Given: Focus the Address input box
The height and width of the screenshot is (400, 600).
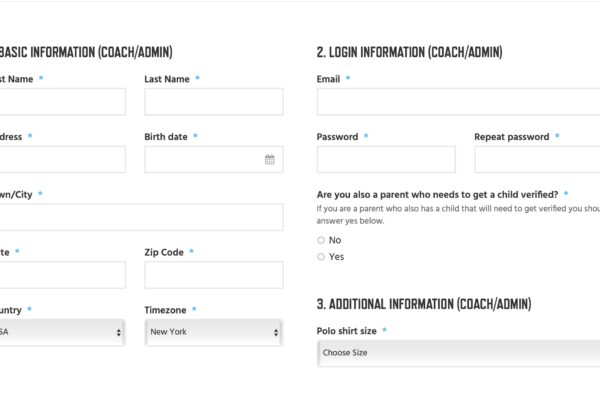Looking at the screenshot, I should (x=62, y=159).
